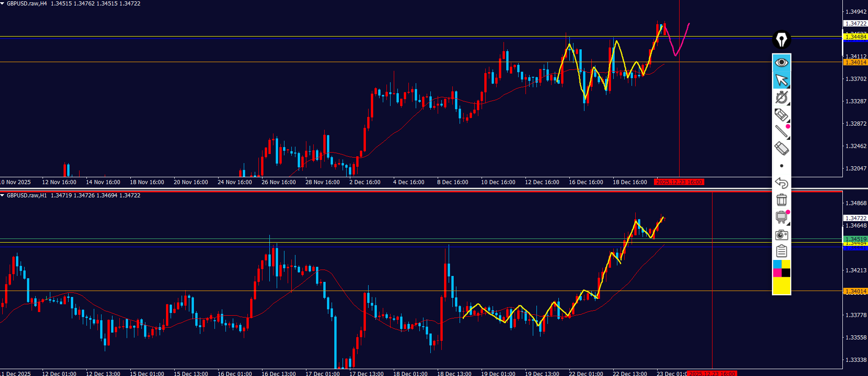This screenshot has width=868, height=376.
Task: Select the arrow cursor tool
Action: 782,80
